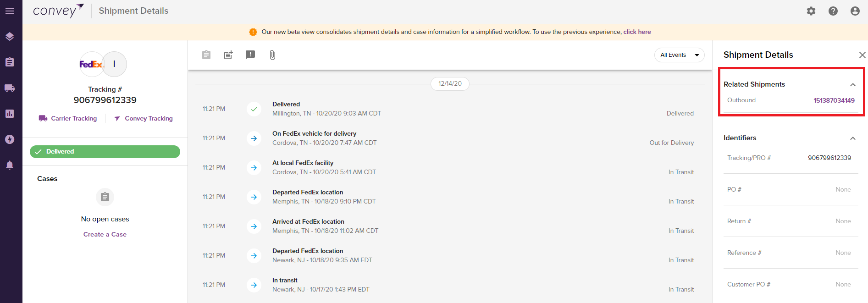Open the All Events dropdown
Screen dimensions: 868x303
[x=680, y=55]
